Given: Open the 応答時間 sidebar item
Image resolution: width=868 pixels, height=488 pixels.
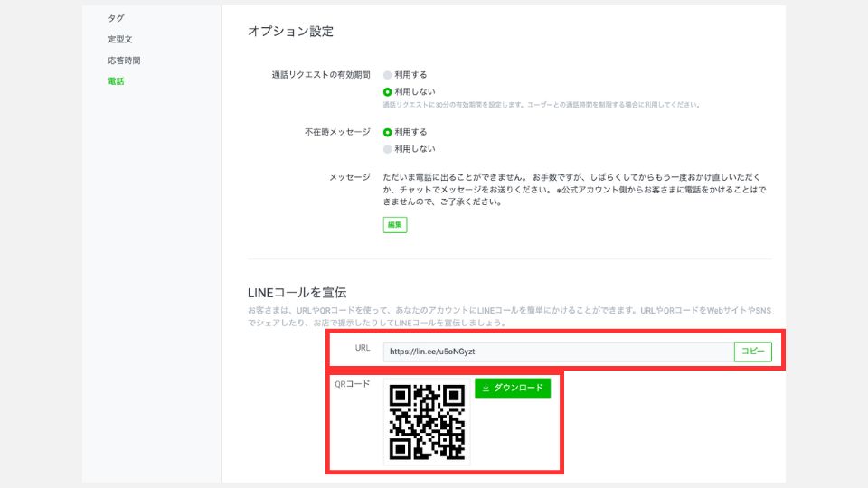Looking at the screenshot, I should tap(124, 61).
